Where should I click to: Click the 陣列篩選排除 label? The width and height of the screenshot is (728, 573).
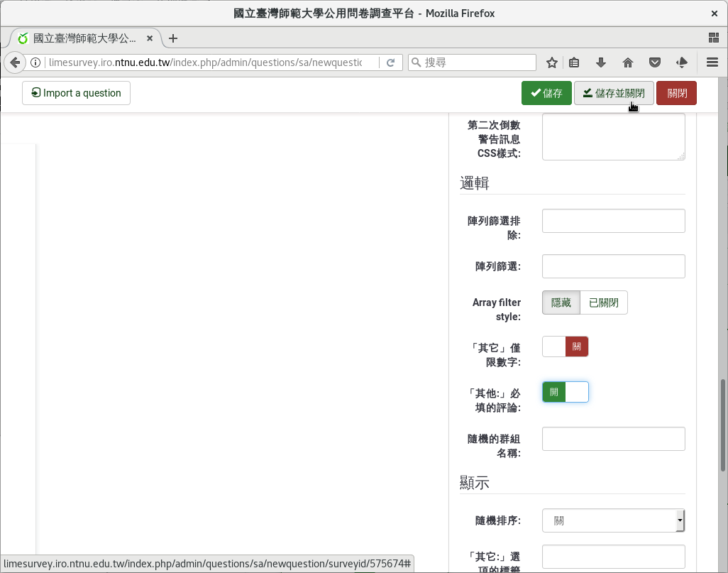(x=494, y=228)
